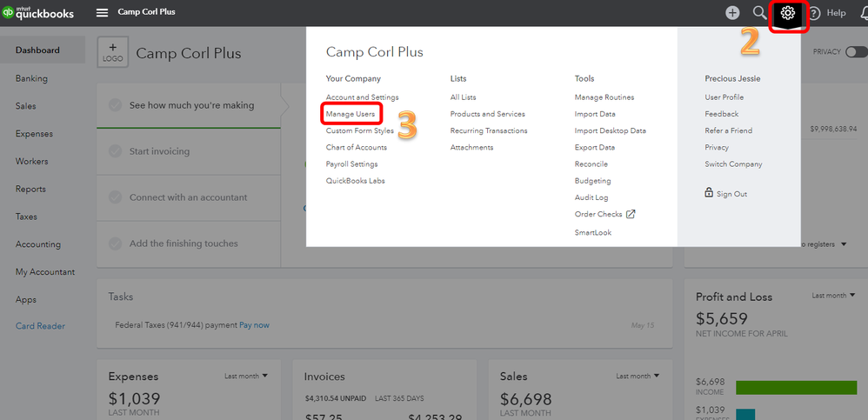868x420 pixels.
Task: Open the hamburger navigation menu
Action: [103, 13]
